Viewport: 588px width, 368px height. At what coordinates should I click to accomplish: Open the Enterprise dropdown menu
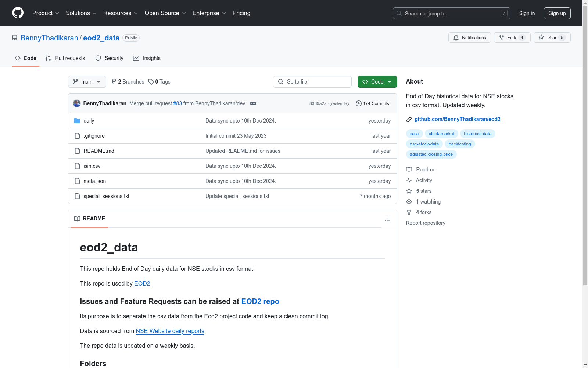coord(209,13)
